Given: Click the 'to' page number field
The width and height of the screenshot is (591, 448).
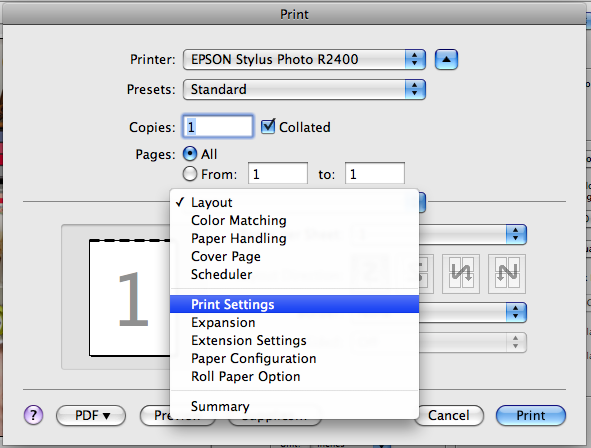Looking at the screenshot, I should (375, 174).
